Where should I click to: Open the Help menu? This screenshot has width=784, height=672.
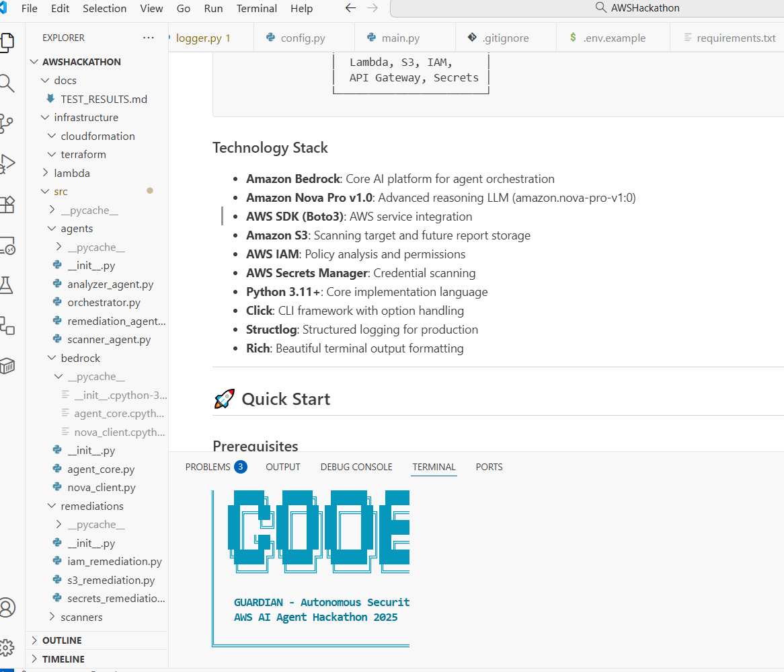point(301,9)
